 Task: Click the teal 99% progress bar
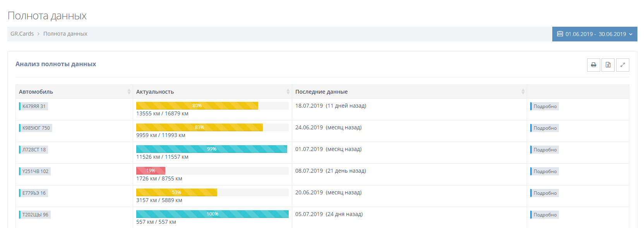pyautogui.click(x=211, y=149)
